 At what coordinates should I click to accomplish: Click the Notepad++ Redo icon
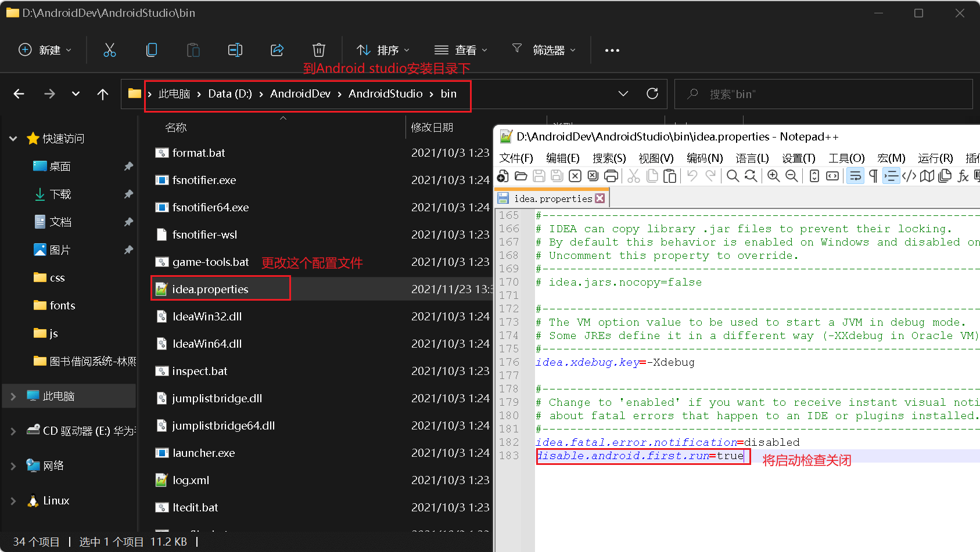(x=710, y=176)
